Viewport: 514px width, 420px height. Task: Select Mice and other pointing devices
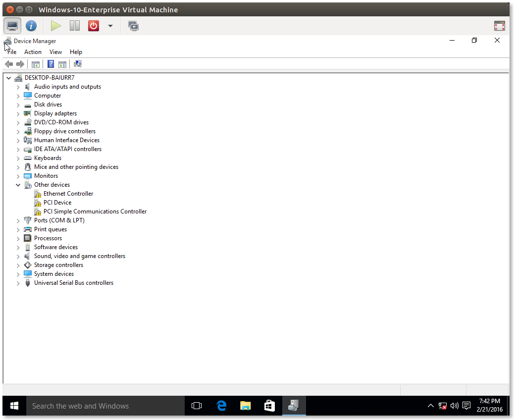tap(76, 167)
